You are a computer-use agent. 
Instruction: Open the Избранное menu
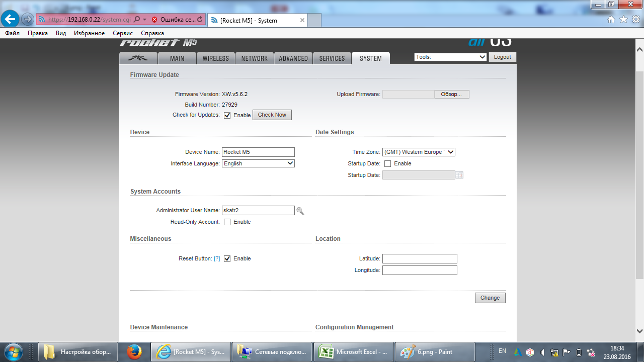(90, 33)
